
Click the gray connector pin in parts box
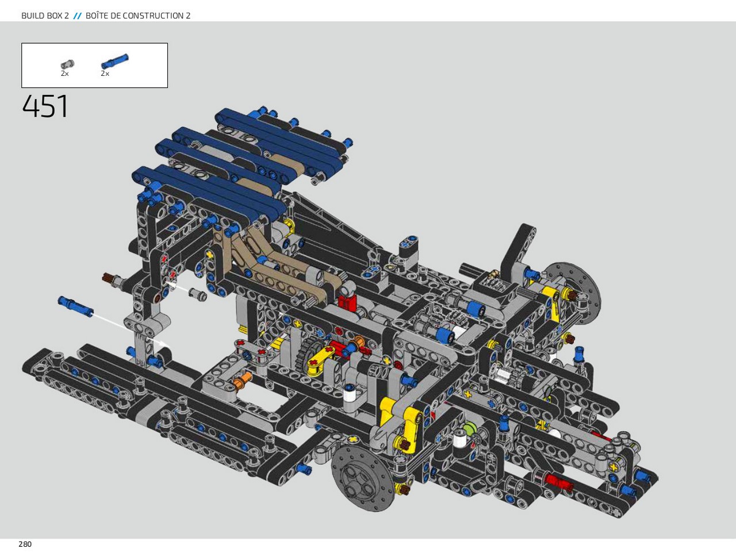(x=67, y=64)
